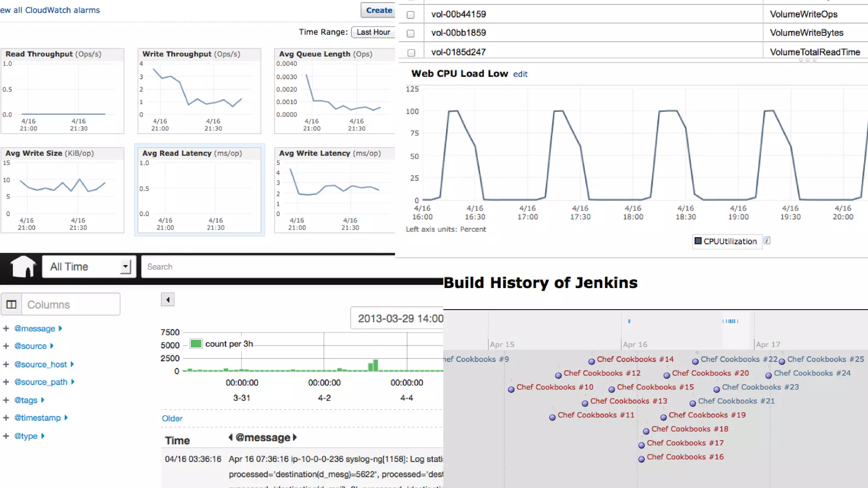This screenshot has width=868, height=488.
Task: Expand the @timestamp field arrow
Action: click(x=66, y=418)
